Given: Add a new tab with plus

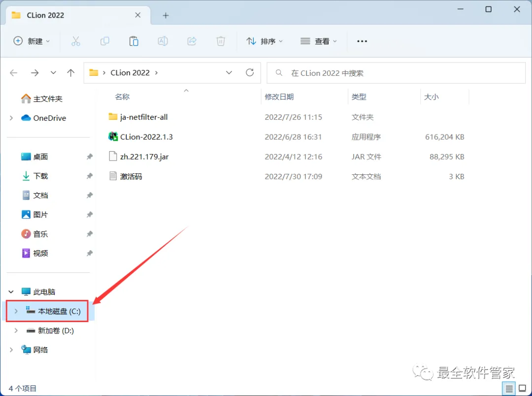Looking at the screenshot, I should coord(166,15).
